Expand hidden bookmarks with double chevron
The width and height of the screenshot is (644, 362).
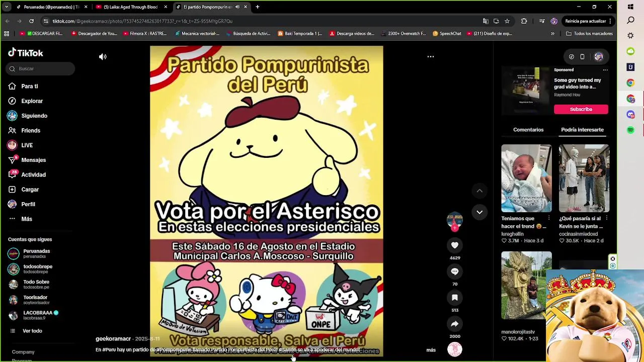tap(552, 34)
